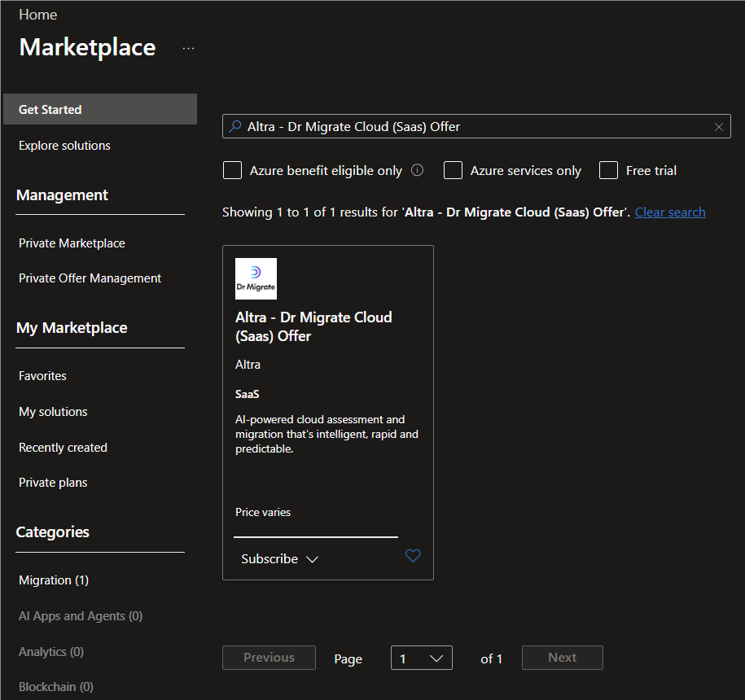The image size is (745, 700).
Task: Click the Showing 1 to 1 results text
Action: [426, 212]
